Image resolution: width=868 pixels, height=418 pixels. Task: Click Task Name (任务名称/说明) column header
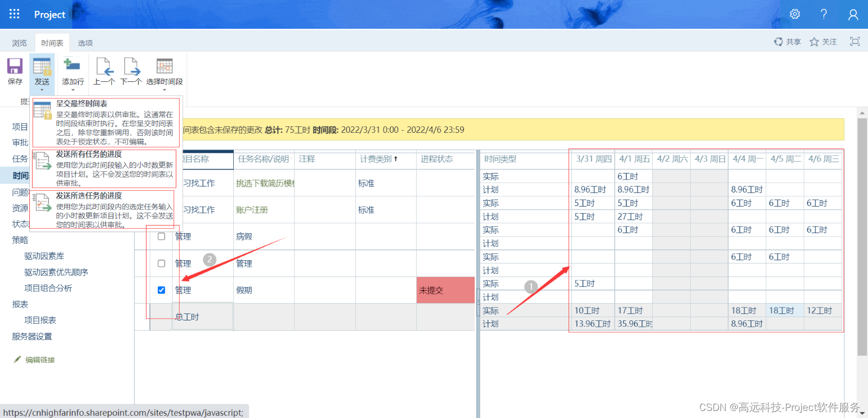264,159
